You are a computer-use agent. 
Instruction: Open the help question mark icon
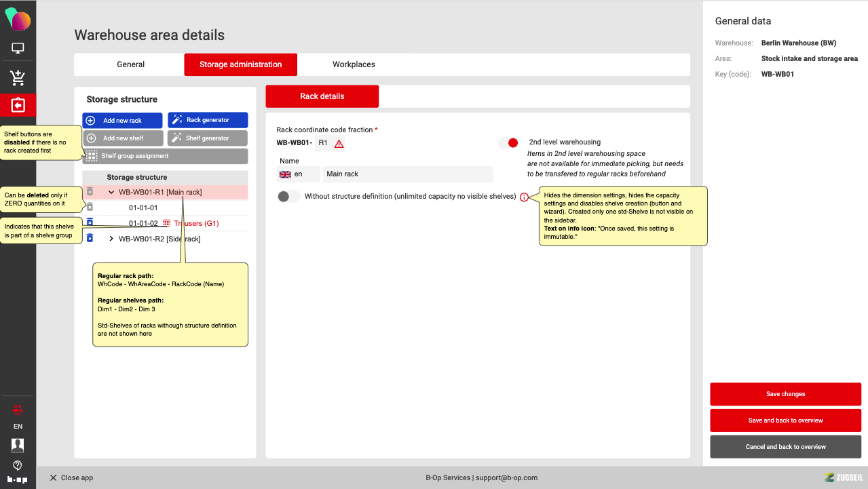[x=18, y=465]
